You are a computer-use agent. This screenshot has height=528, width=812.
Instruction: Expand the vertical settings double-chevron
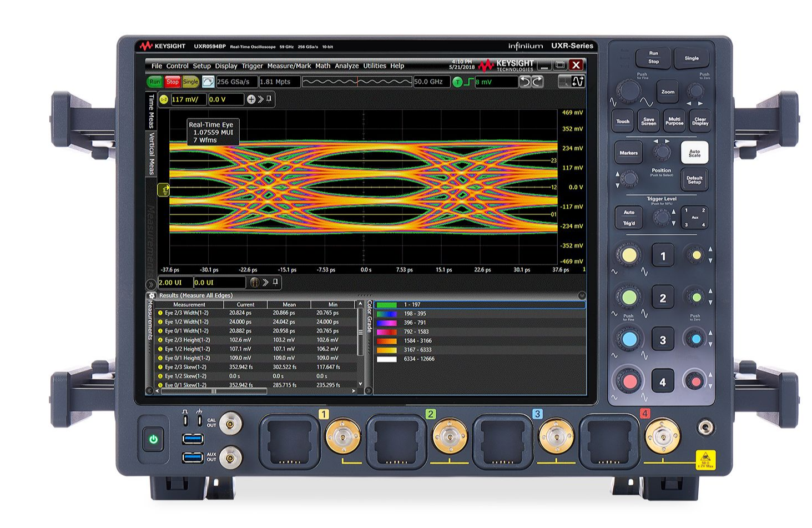coord(260,99)
